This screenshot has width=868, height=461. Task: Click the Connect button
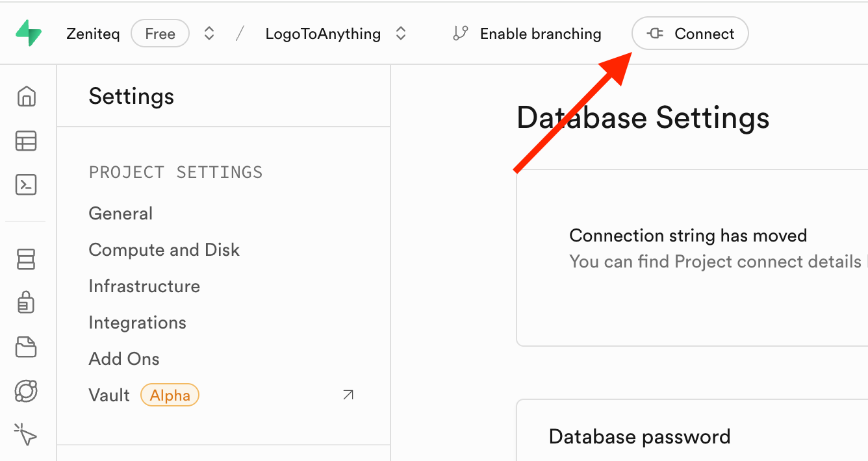click(x=689, y=33)
